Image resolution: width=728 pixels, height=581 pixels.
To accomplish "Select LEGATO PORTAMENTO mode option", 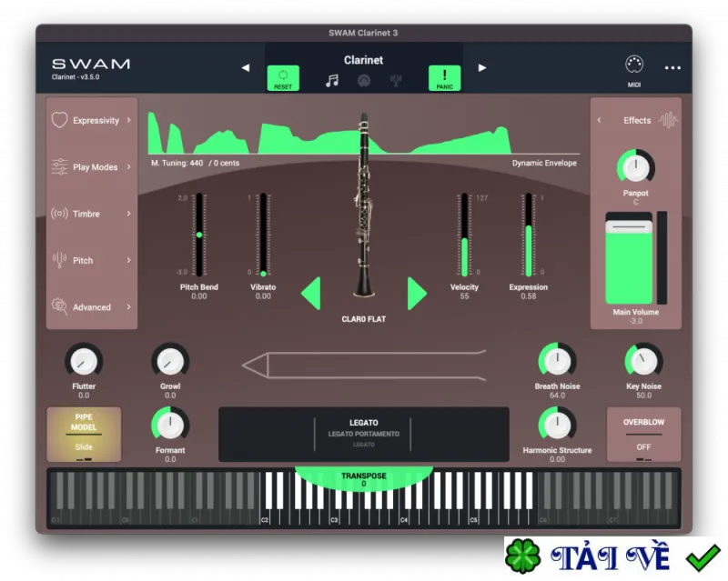I will tap(363, 434).
